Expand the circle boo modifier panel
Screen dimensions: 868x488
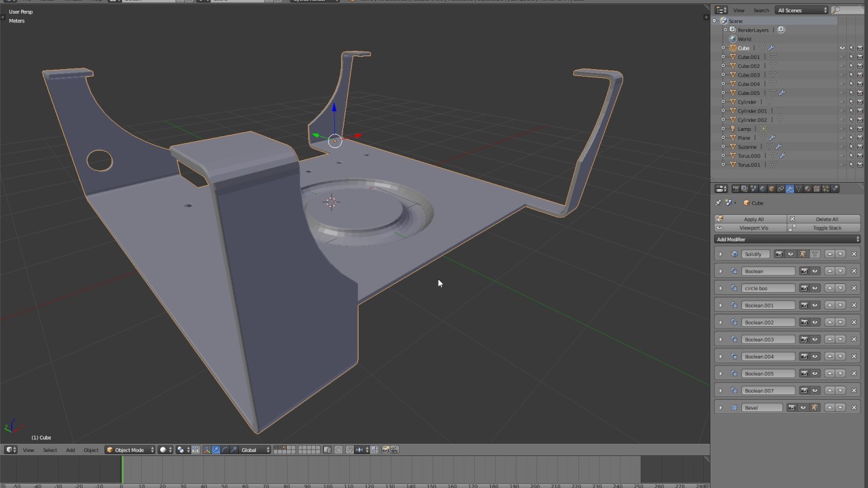point(720,288)
